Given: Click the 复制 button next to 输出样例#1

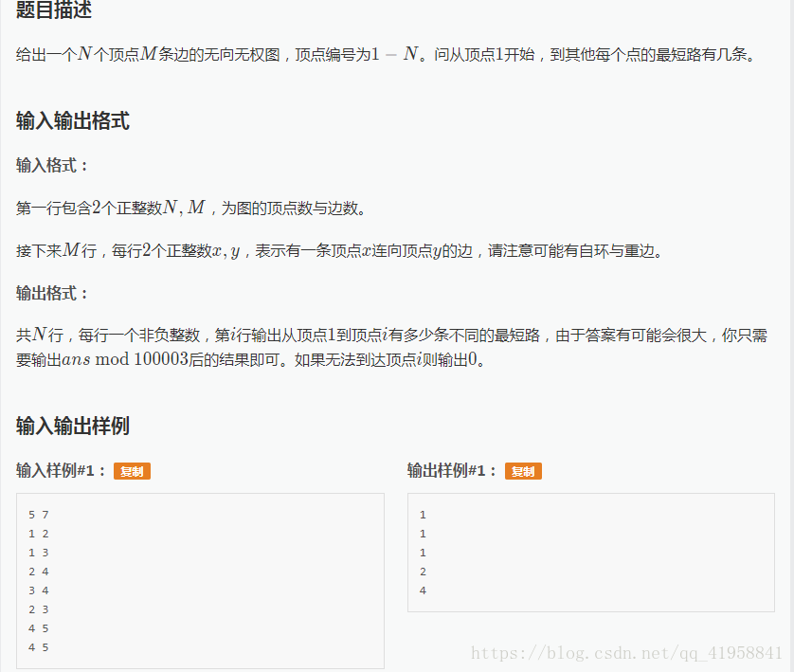Looking at the screenshot, I should (522, 470).
